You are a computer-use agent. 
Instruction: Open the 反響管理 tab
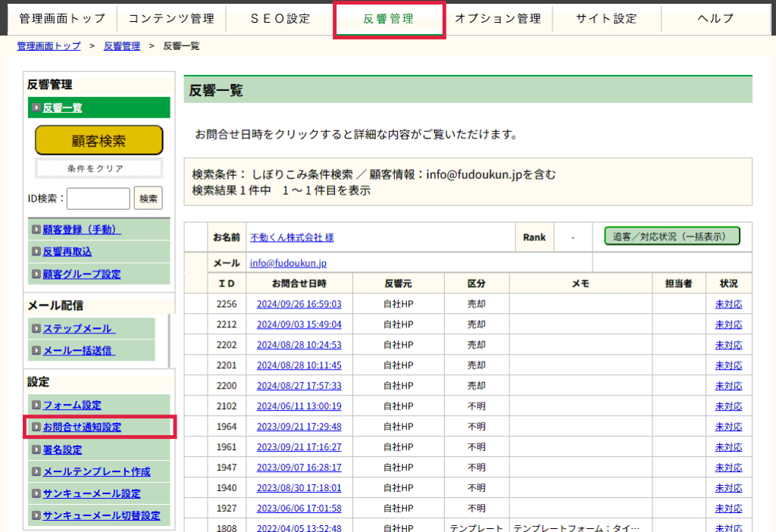(388, 19)
